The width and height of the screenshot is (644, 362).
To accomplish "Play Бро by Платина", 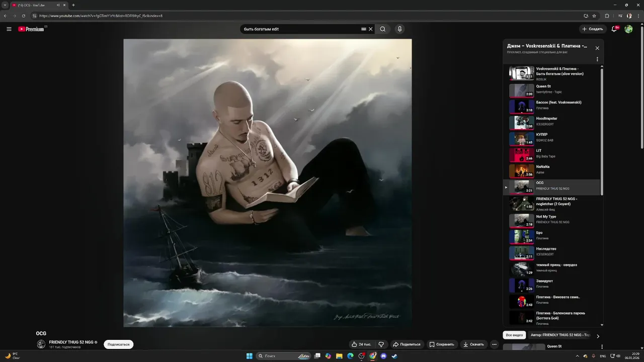I will point(552,237).
